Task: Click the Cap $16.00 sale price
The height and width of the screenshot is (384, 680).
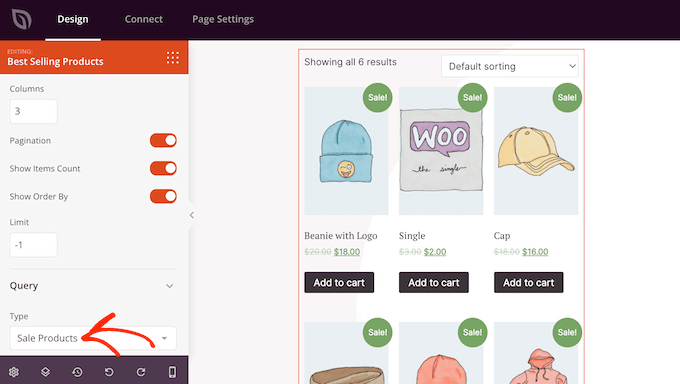Action: (535, 252)
